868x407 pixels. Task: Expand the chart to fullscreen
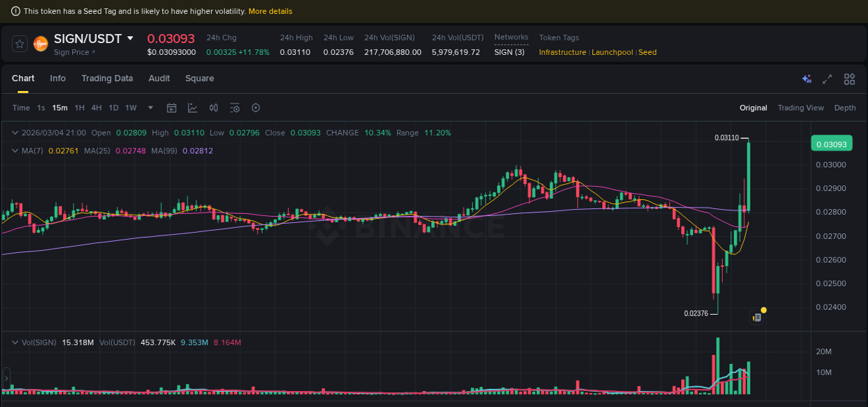click(x=827, y=79)
